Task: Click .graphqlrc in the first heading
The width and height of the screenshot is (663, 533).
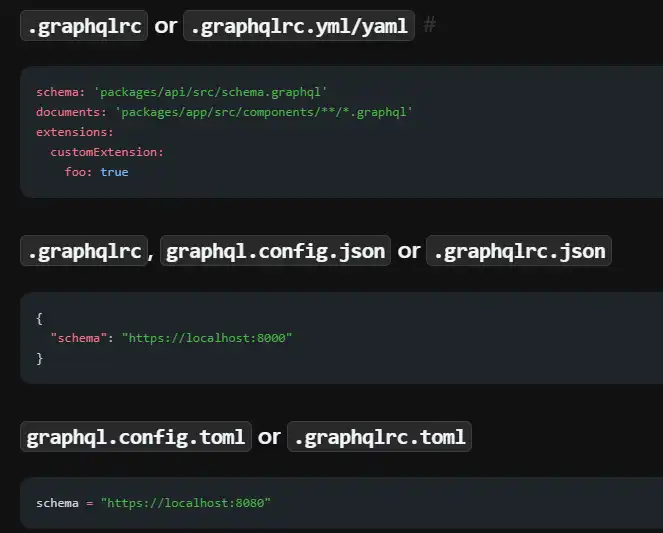Action: [84, 26]
